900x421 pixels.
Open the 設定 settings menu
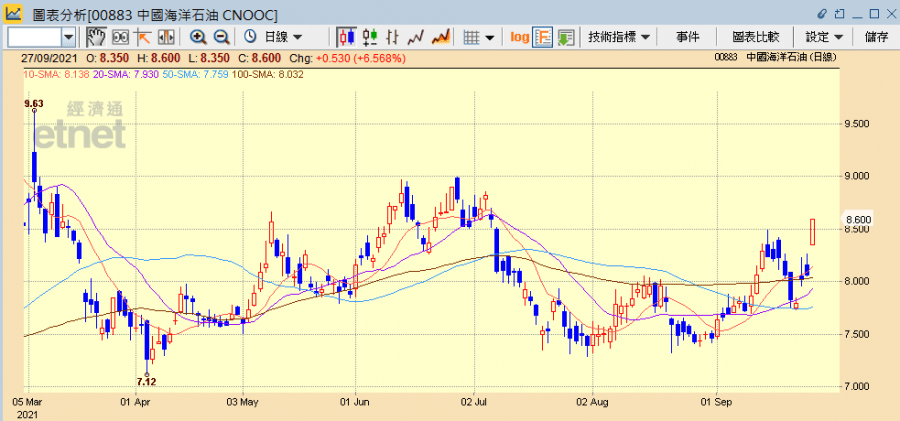824,37
